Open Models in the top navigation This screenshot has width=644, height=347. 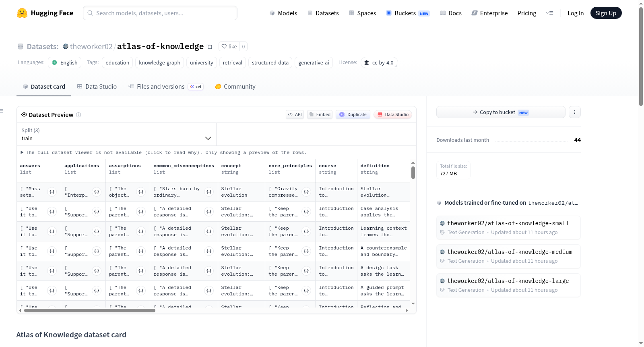(x=283, y=13)
